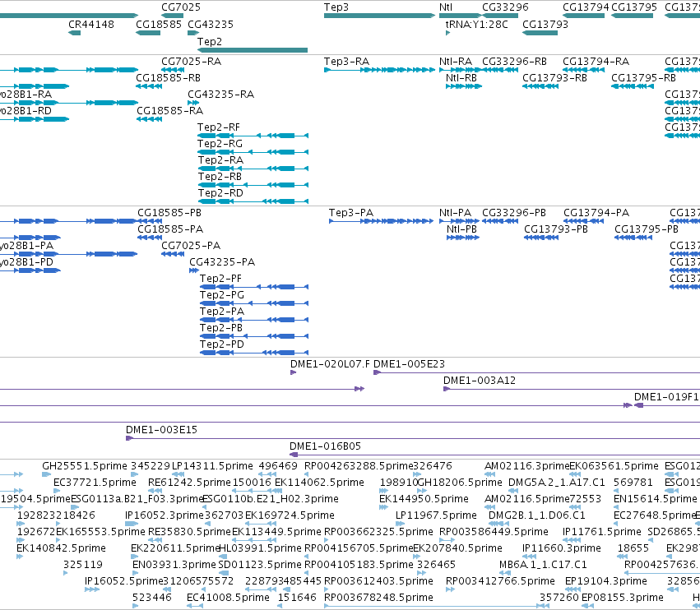This screenshot has width=700, height=610.
Task: Click the RP004263288.5prime EST label
Action: (359, 466)
